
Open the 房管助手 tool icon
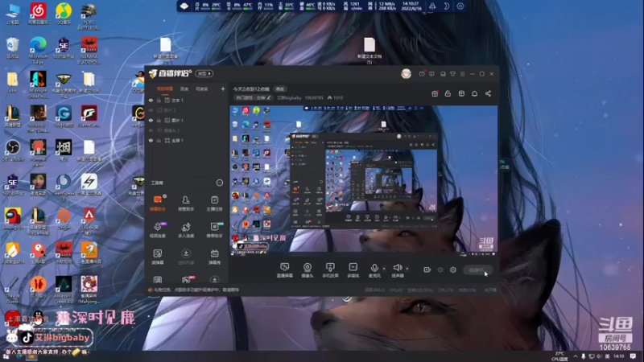click(186, 203)
